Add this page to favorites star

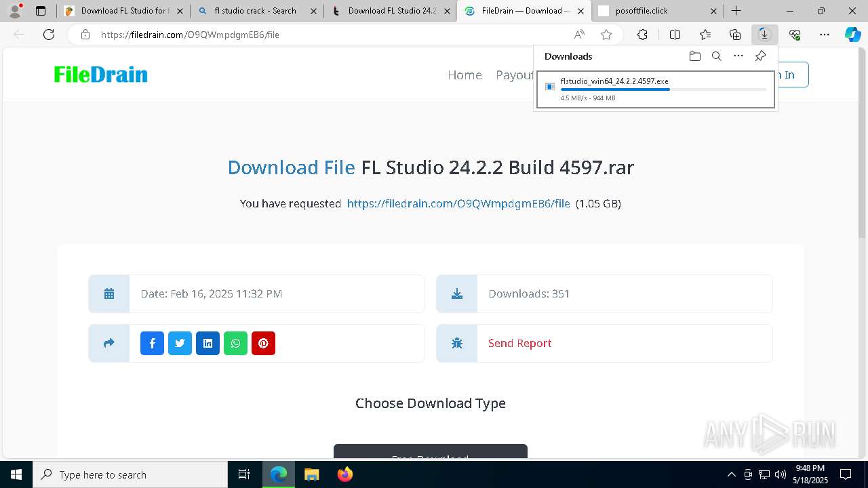606,35
